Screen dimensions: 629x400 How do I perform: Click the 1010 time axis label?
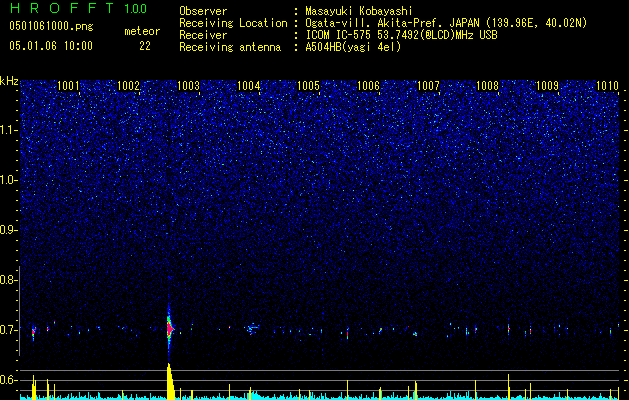(x=607, y=85)
